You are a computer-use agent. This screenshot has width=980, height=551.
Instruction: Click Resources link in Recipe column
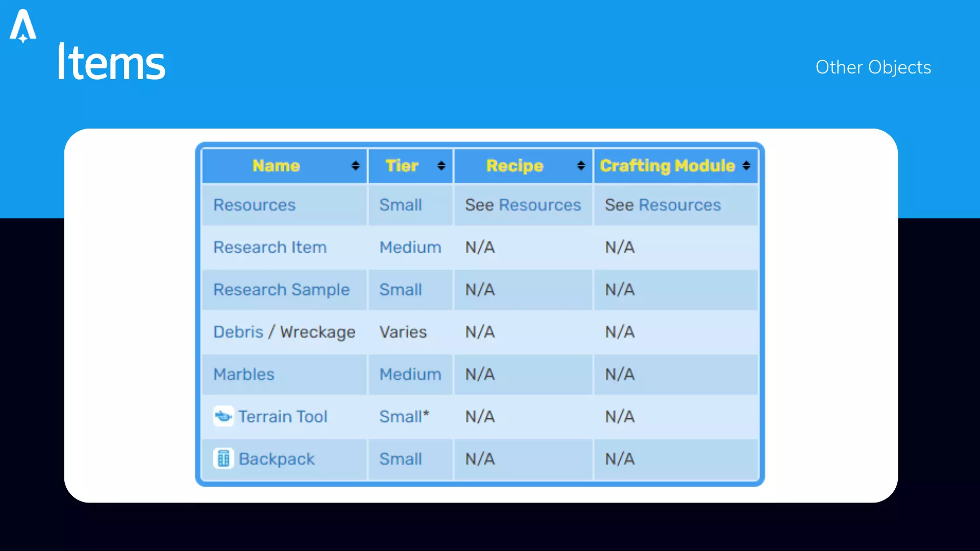[x=540, y=205]
